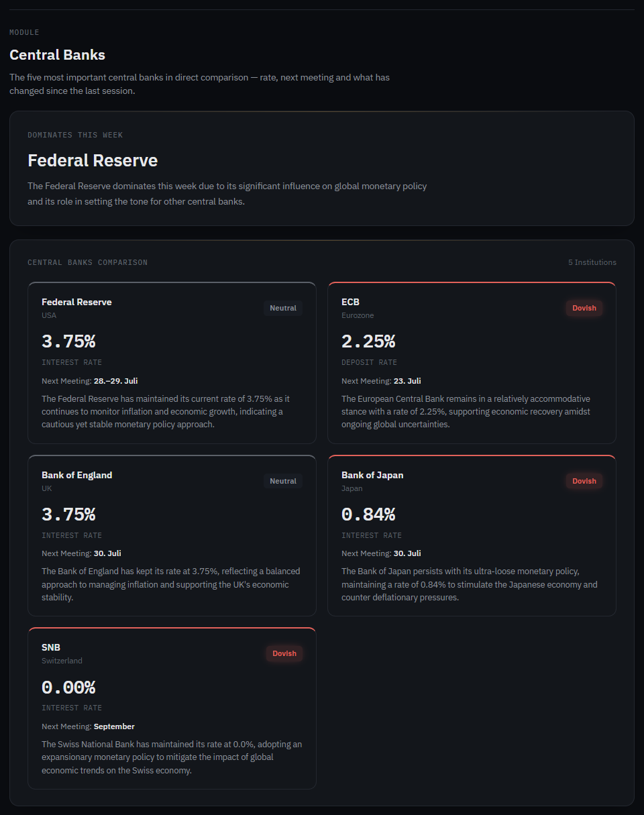Click the Switzerland country label
The width and height of the screenshot is (644, 815).
tap(62, 661)
